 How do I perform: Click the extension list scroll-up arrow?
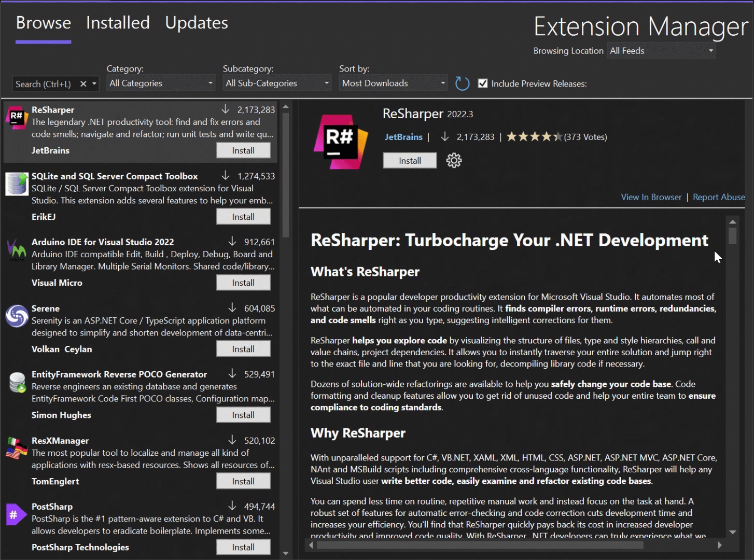tap(286, 107)
